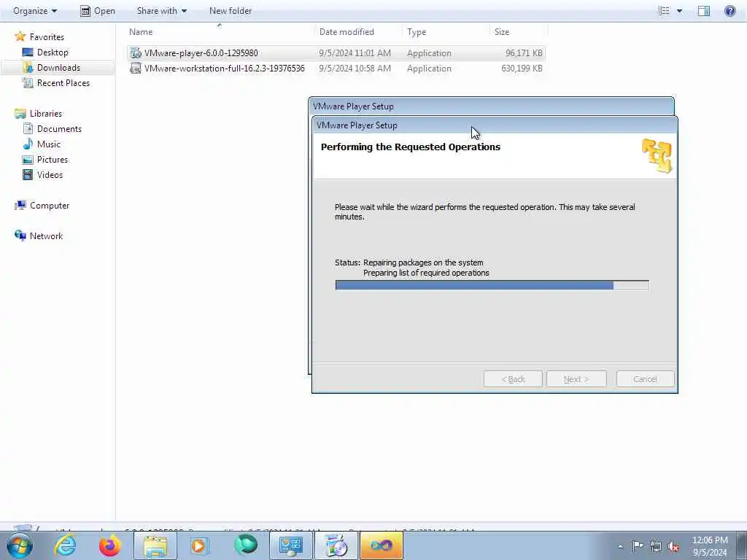Click the Music note icon

(x=28, y=144)
